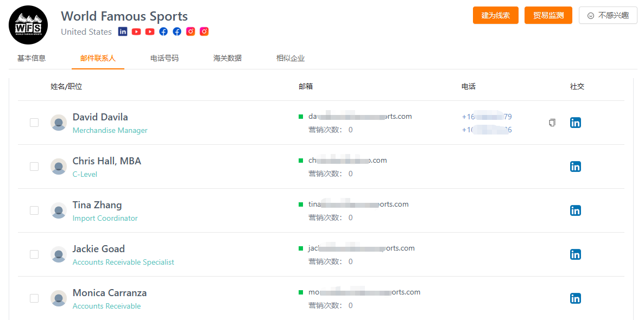This screenshot has height=320, width=644.
Task: Open the company LinkedIn icon beside United States
Action: tap(122, 31)
